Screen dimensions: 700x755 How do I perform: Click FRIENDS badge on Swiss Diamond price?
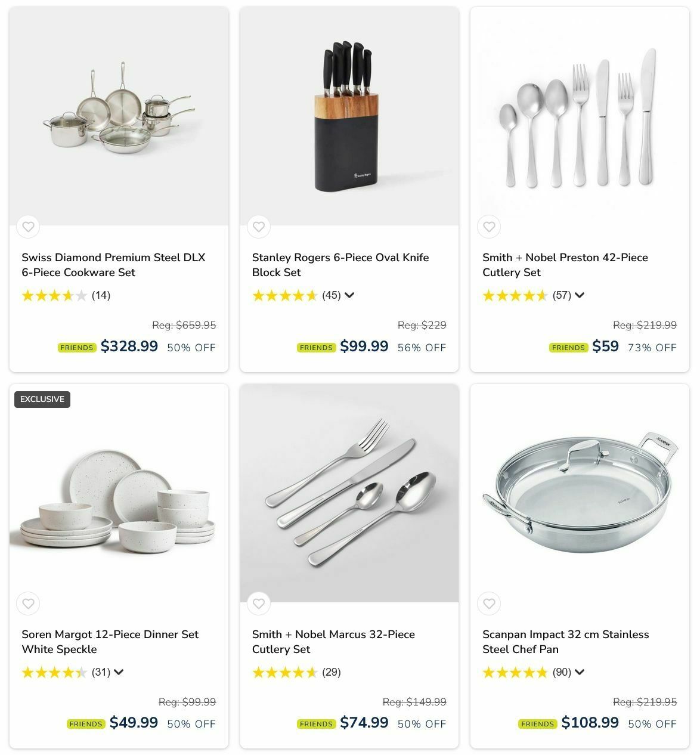77,348
